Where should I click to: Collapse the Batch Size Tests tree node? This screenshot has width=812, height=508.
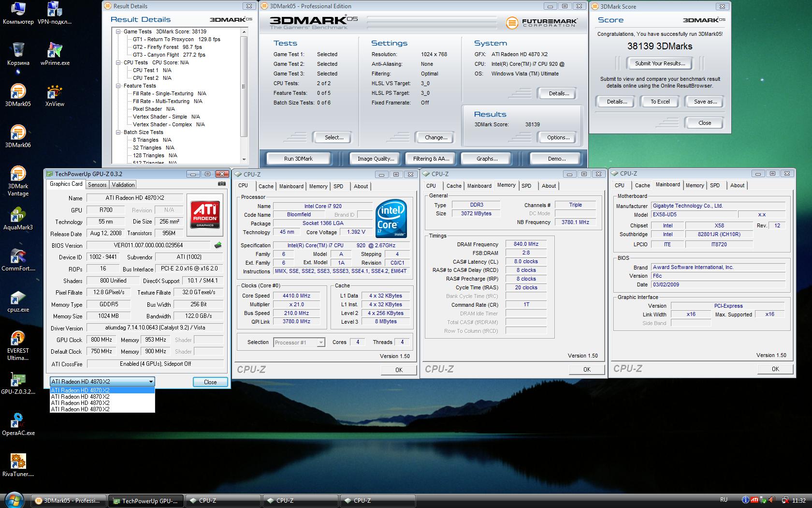[x=118, y=132]
